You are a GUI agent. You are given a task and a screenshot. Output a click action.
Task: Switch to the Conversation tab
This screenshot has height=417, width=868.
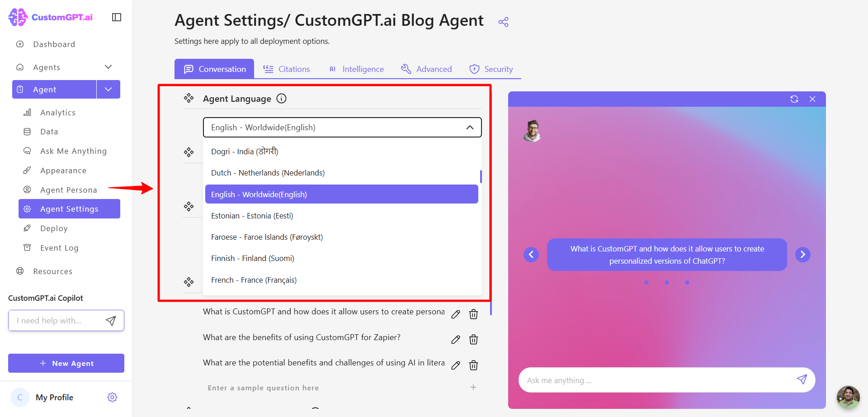tap(214, 69)
